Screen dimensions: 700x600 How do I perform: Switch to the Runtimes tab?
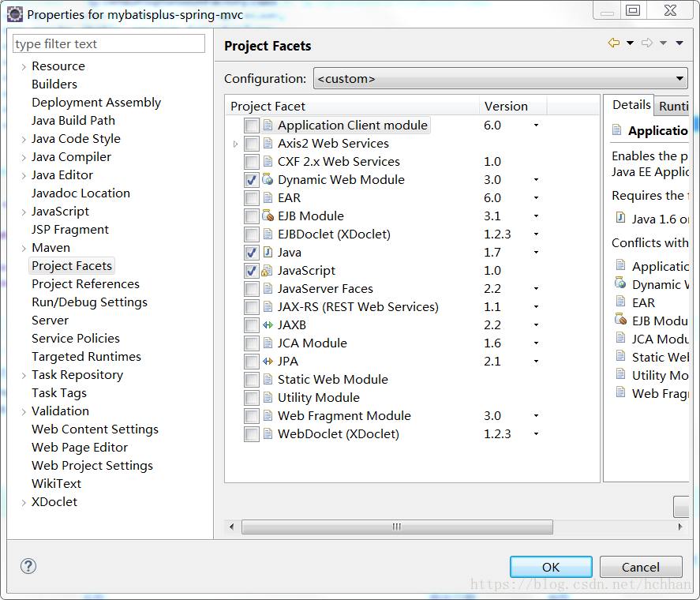(x=673, y=106)
